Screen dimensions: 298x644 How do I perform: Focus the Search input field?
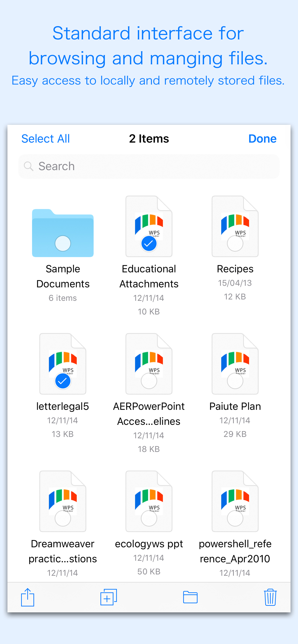(155, 166)
